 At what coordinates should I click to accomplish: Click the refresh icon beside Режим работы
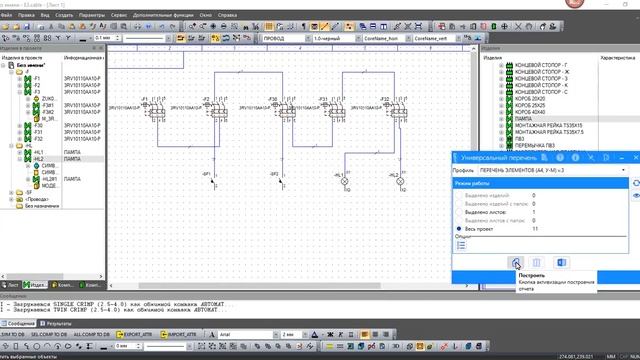[636, 183]
